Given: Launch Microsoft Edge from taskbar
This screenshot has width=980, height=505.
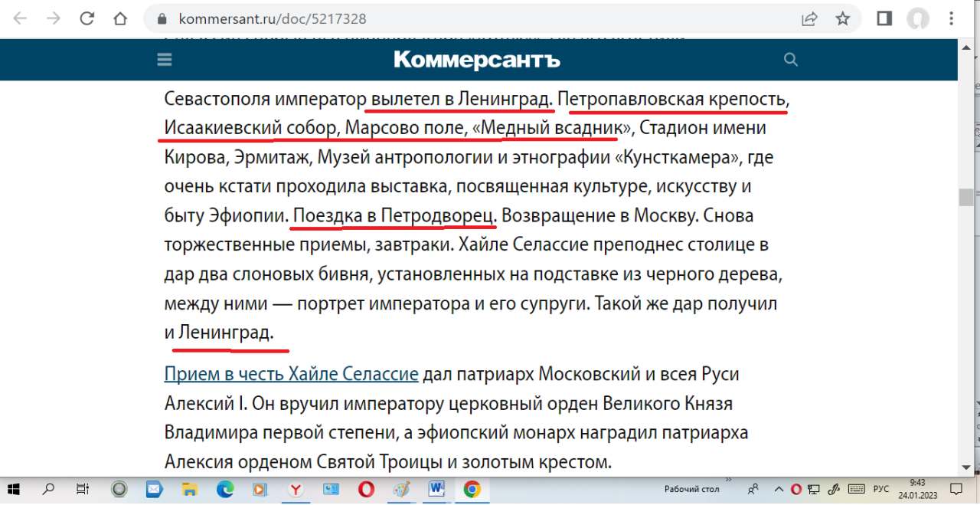Looking at the screenshot, I should [x=224, y=489].
